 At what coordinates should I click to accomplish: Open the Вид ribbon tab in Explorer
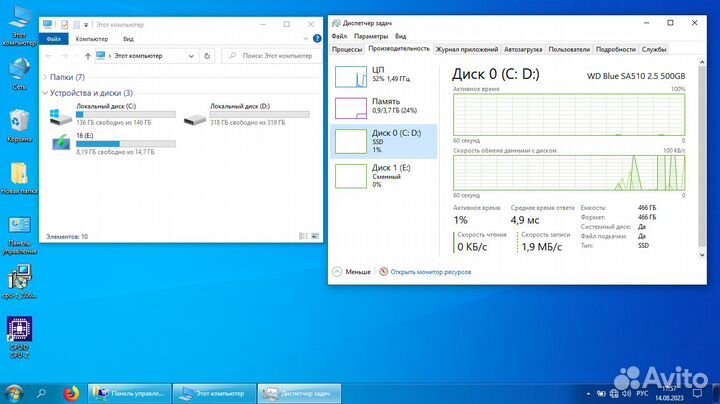click(128, 39)
